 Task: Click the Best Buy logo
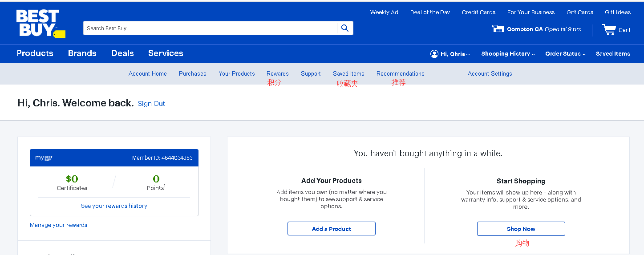(40, 24)
